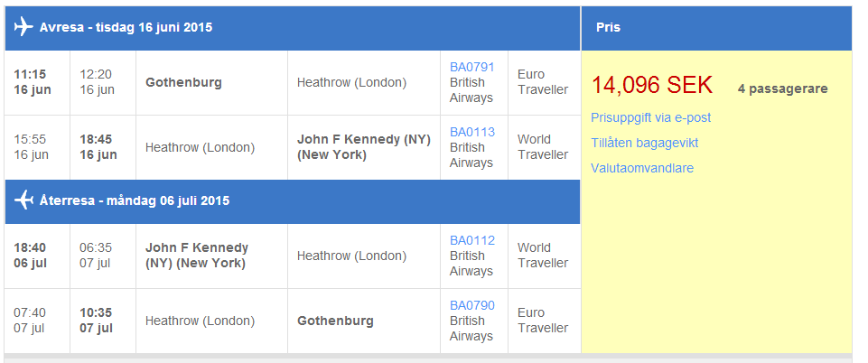Click the Återresa måndag 06 juli header
Screen dimensions: 868x363
134,200
